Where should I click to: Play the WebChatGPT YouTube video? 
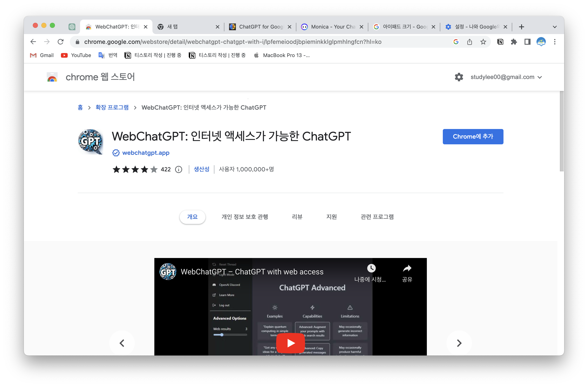coord(290,343)
